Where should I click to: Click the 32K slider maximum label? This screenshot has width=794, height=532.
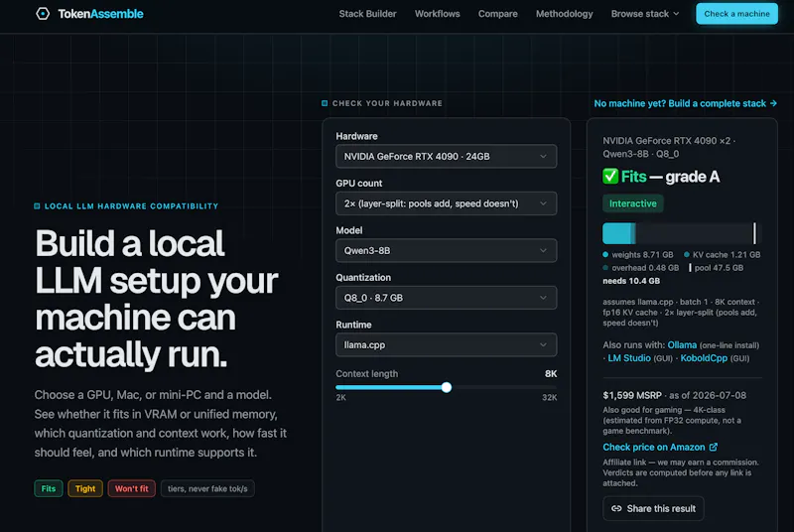click(550, 398)
